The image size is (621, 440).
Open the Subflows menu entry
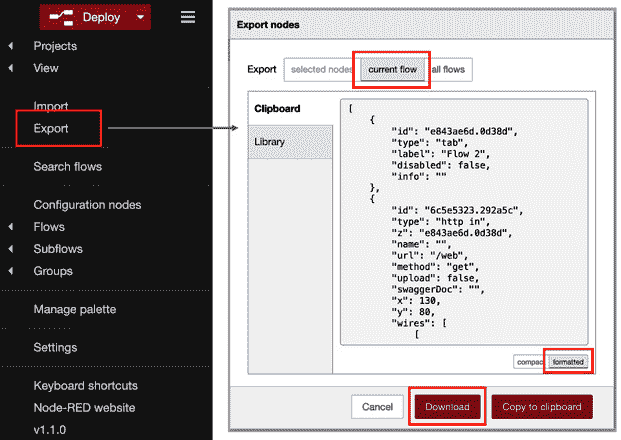coord(58,249)
